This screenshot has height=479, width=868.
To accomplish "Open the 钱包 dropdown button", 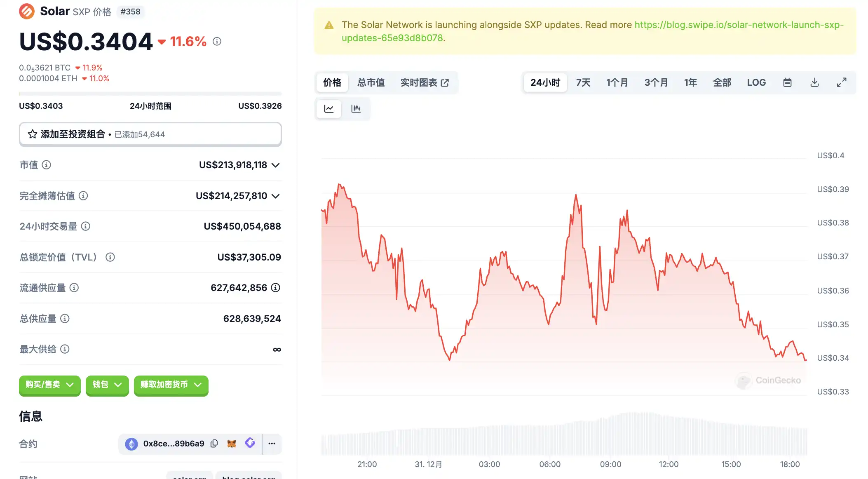I will click(107, 385).
